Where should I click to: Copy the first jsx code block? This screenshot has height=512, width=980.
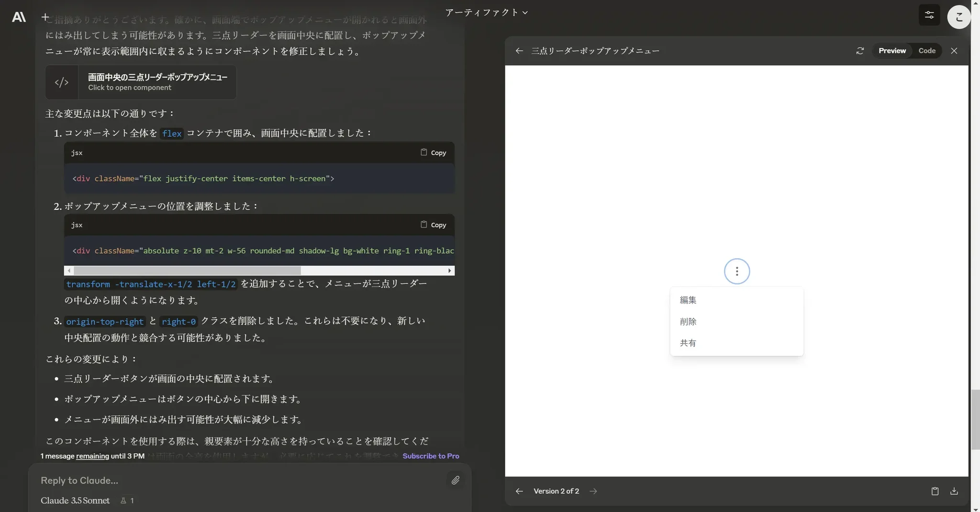[x=434, y=153]
